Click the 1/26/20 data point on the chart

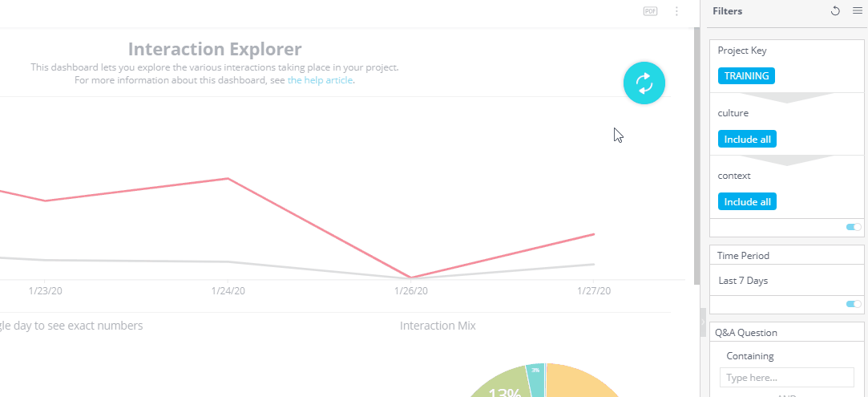point(410,277)
